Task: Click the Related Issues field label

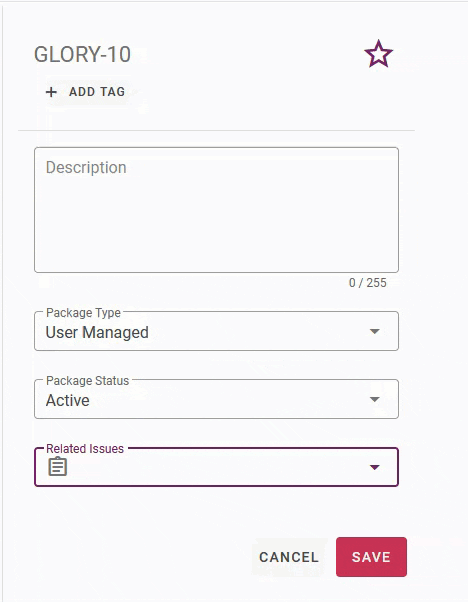Action: pos(85,448)
